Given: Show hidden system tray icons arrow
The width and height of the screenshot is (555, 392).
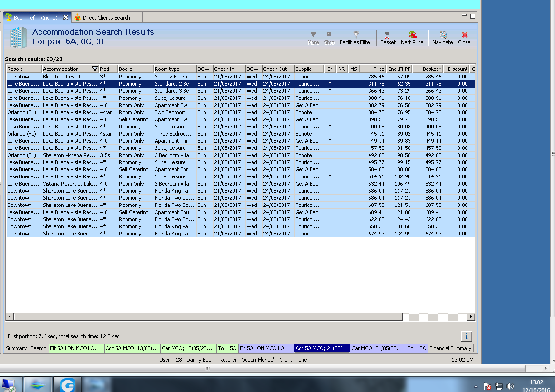Looking at the screenshot, I should pos(476,386).
